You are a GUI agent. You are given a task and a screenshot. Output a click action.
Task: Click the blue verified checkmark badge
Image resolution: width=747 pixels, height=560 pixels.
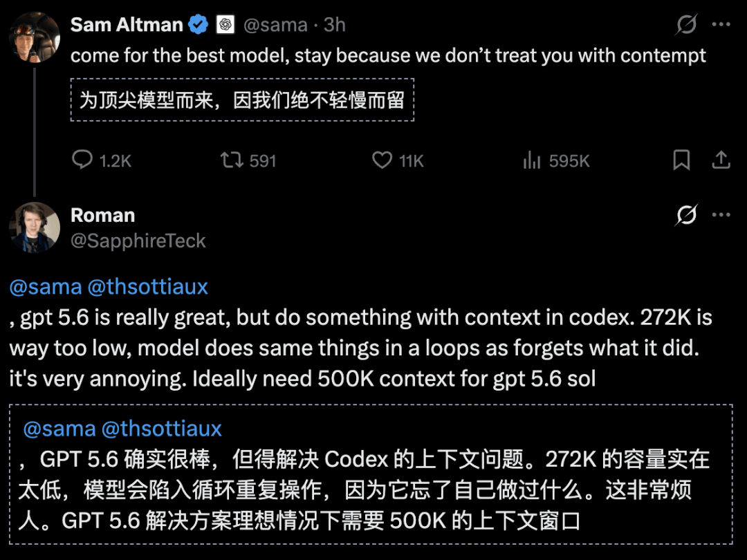199,24
